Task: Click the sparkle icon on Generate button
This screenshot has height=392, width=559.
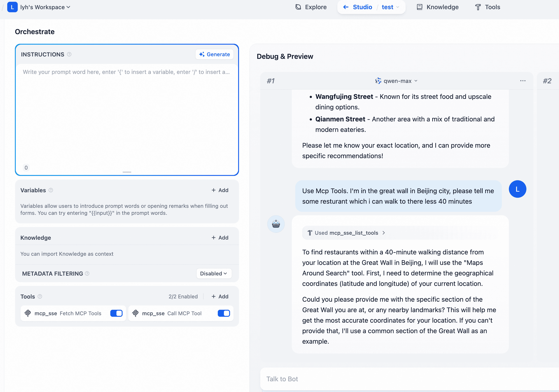Action: coord(202,54)
